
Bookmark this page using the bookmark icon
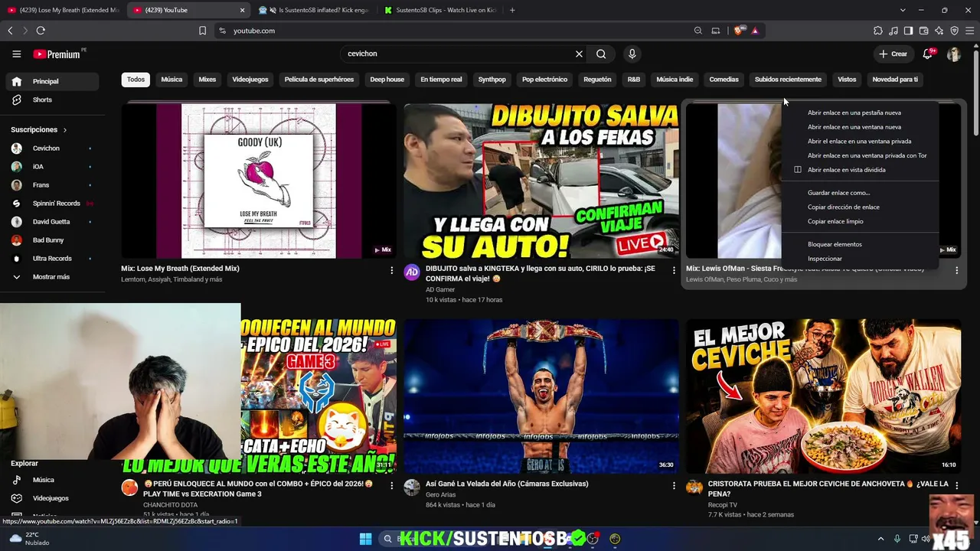click(202, 31)
